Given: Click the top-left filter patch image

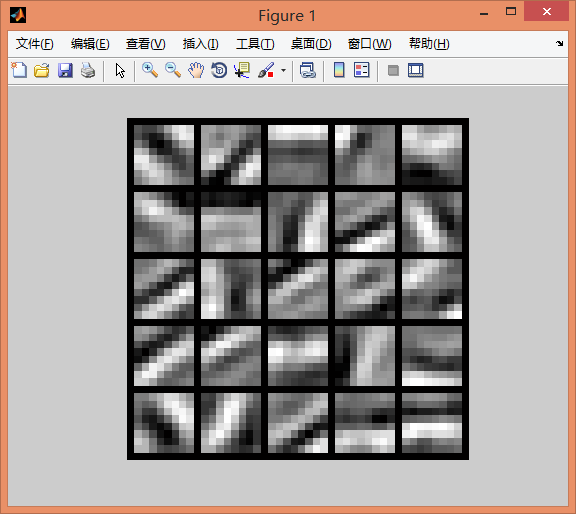Looking at the screenshot, I should [x=164, y=155].
